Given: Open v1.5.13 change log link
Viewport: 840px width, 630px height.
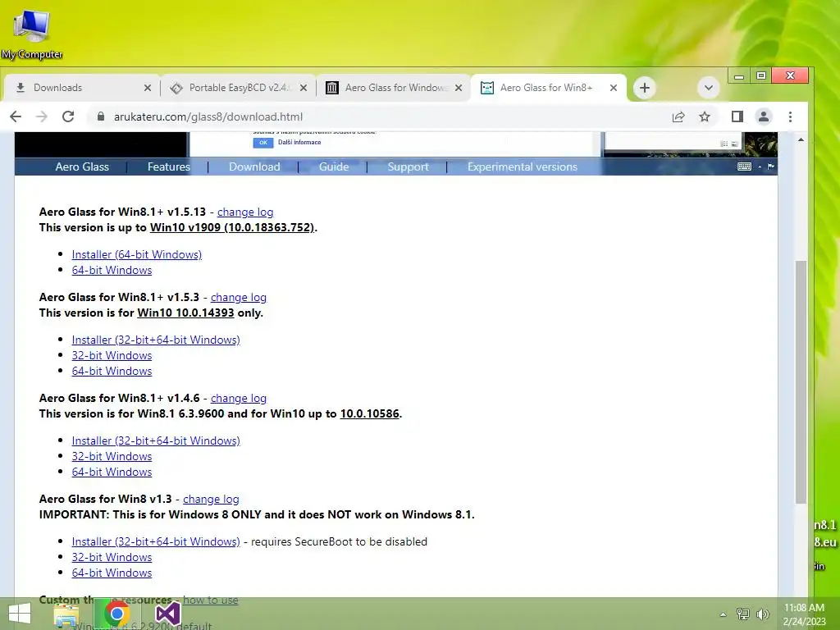Looking at the screenshot, I should pyautogui.click(x=245, y=212).
